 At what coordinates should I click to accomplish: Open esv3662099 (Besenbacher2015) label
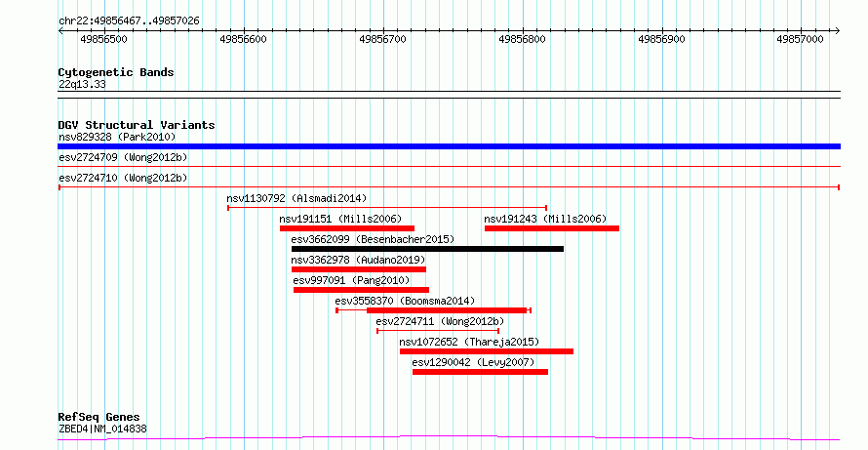pyautogui.click(x=373, y=239)
